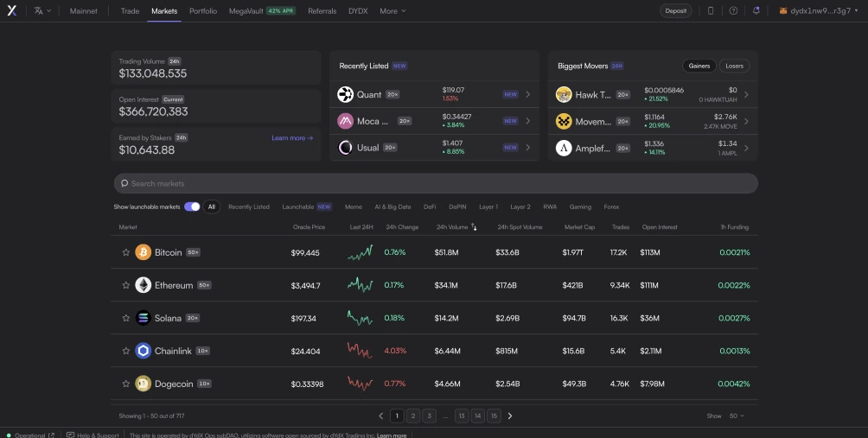Filter by Meme category
The image size is (868, 438).
(354, 206)
